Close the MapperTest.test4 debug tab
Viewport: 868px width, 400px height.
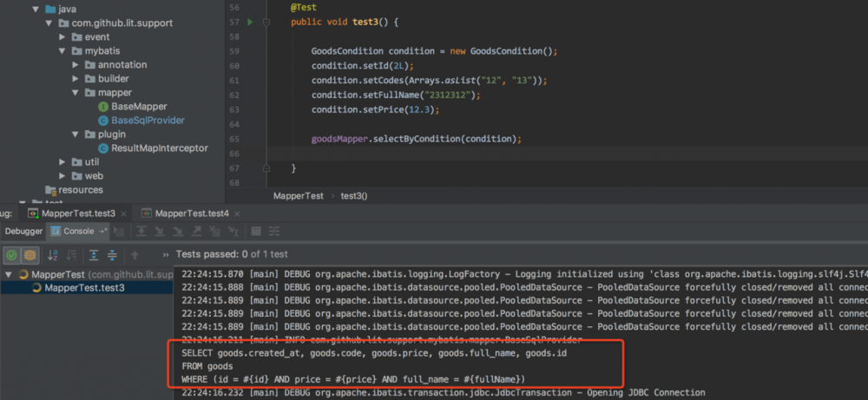pyautogui.click(x=237, y=213)
